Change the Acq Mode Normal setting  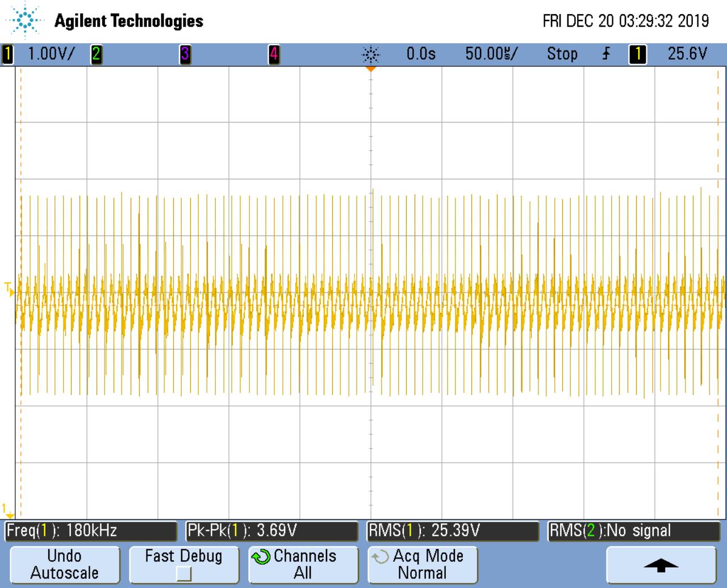pyautogui.click(x=423, y=564)
